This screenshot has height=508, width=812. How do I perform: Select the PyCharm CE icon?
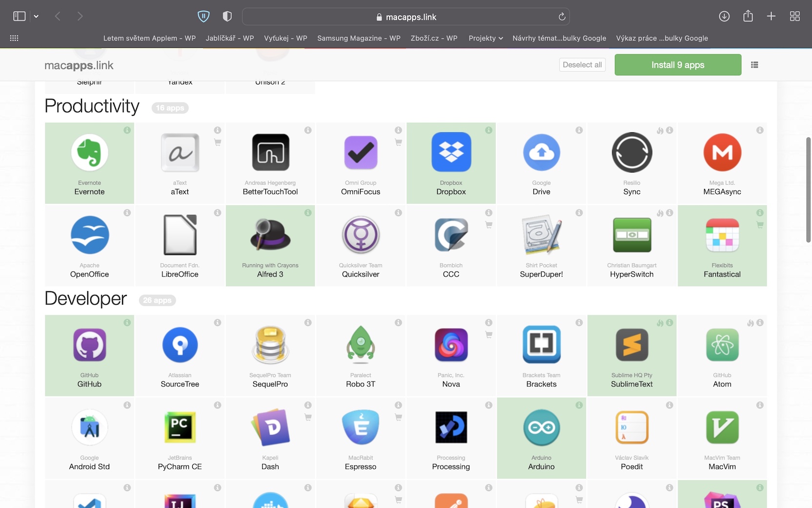click(x=180, y=427)
